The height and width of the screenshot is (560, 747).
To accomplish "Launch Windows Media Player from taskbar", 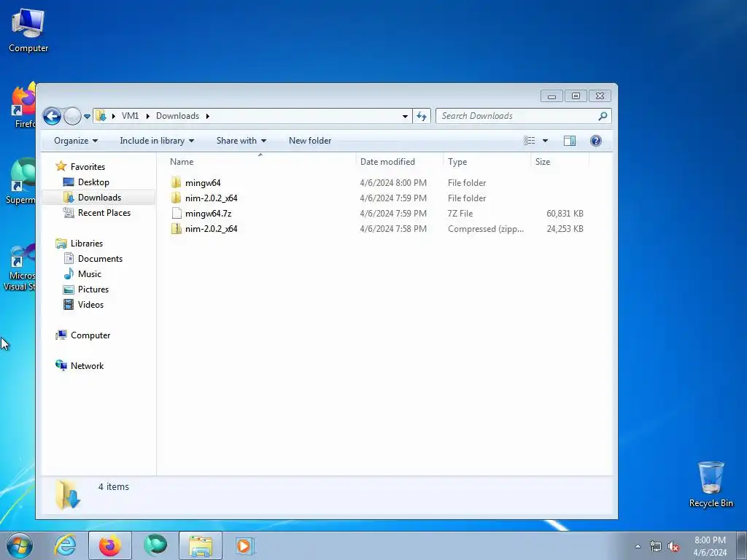I will [x=245, y=545].
